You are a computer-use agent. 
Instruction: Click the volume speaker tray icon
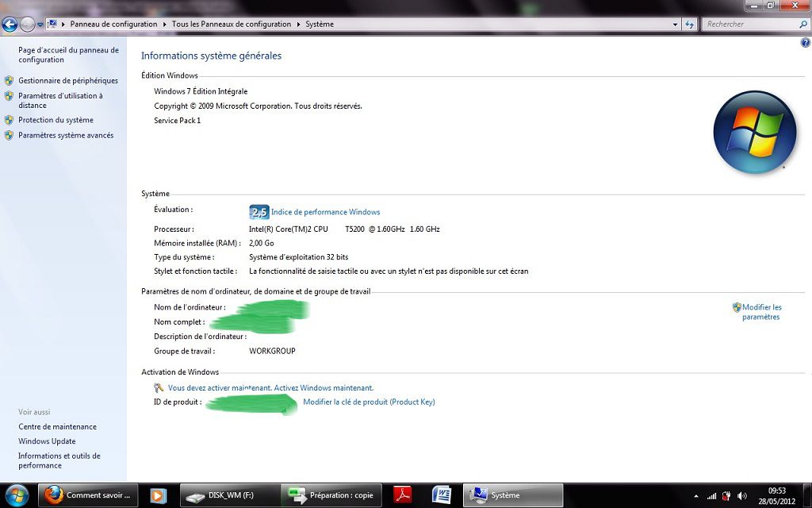click(x=742, y=496)
